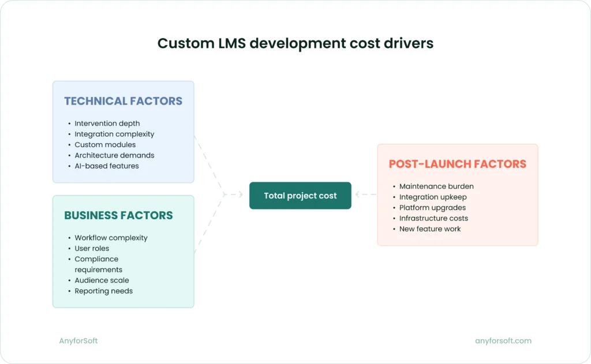Select the Custom modules bullet point
This screenshot has height=364, width=591.
(104, 144)
